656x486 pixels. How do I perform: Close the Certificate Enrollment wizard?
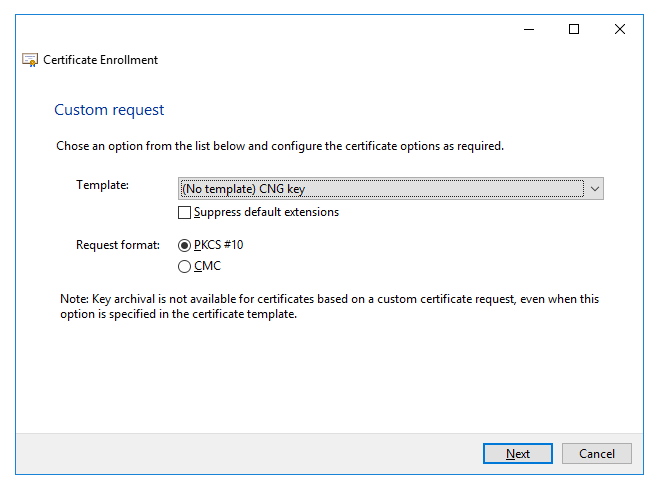[620, 29]
